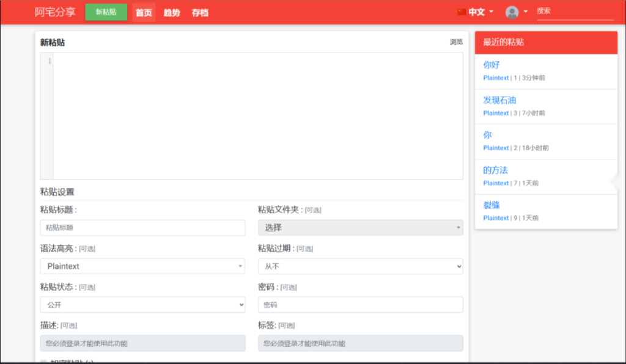The height and width of the screenshot is (364, 626).
Task: Open the 粘贴文件夹 选择 dropdown
Action: click(x=361, y=227)
